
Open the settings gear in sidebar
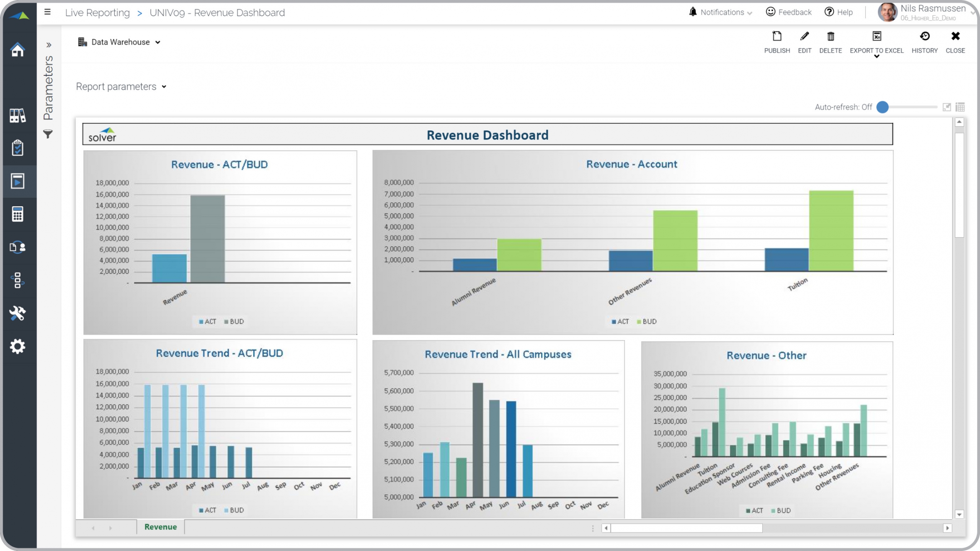pyautogui.click(x=18, y=346)
